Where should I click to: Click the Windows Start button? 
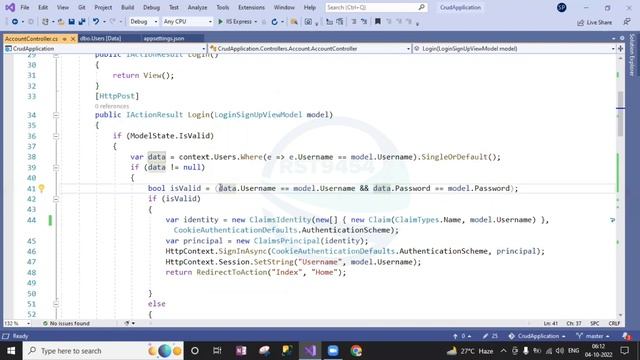(11, 351)
